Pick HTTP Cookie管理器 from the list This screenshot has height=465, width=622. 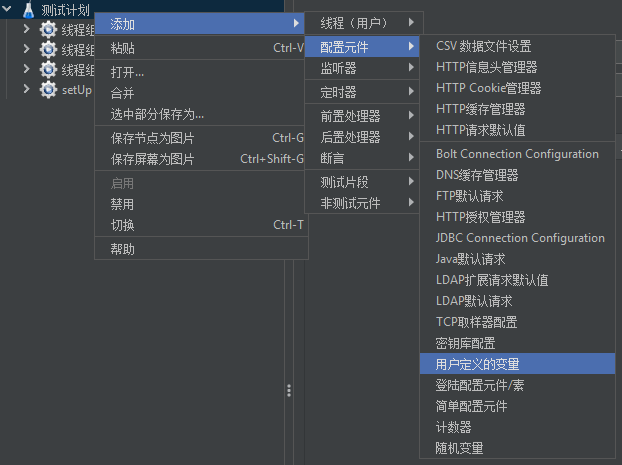click(x=489, y=88)
